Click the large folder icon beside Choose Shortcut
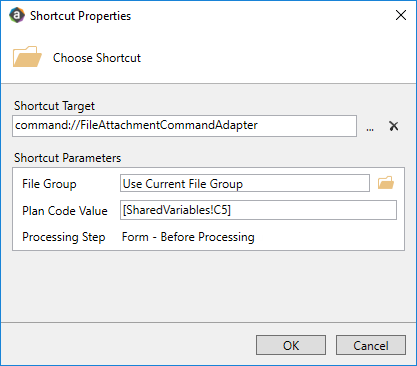Viewport: 417px width, 366px height. pyautogui.click(x=27, y=57)
